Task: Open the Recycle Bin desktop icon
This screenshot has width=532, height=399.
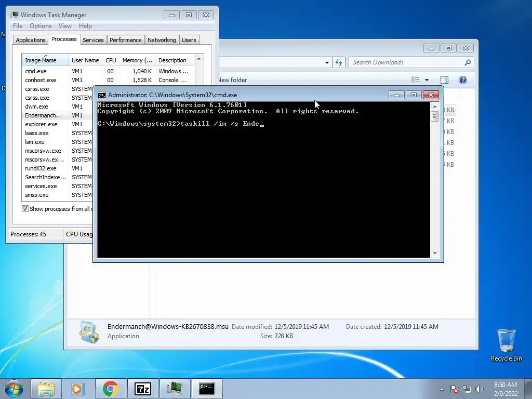Action: (x=506, y=345)
